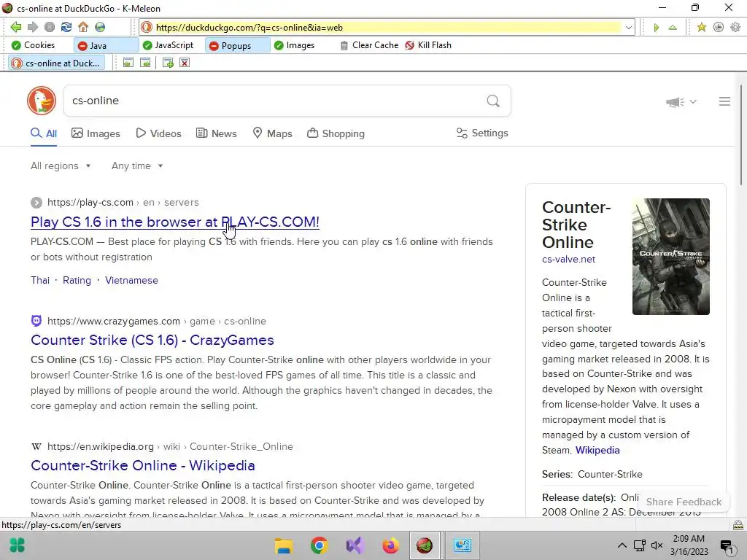Switch to previous tab icon
This screenshot has height=560, width=747.
[x=128, y=63]
